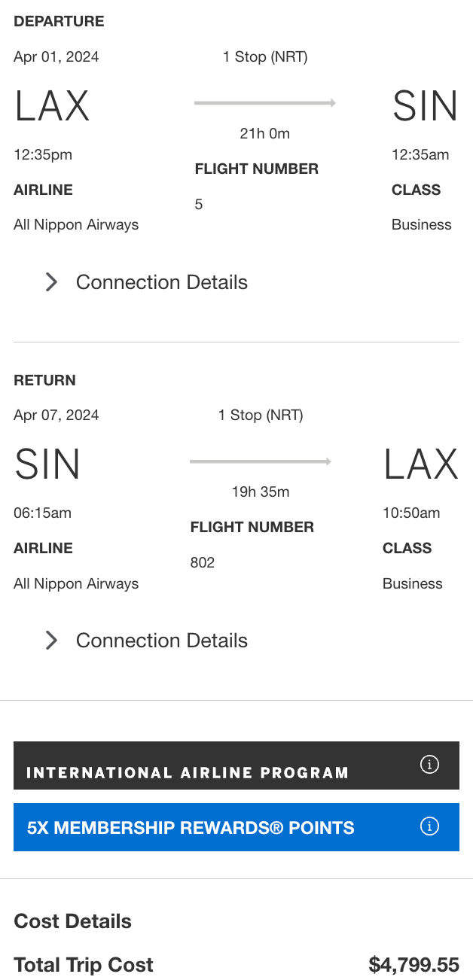Image resolution: width=473 pixels, height=980 pixels.
Task: Select the departure route arrow between LAX and SIN
Action: 265,102
